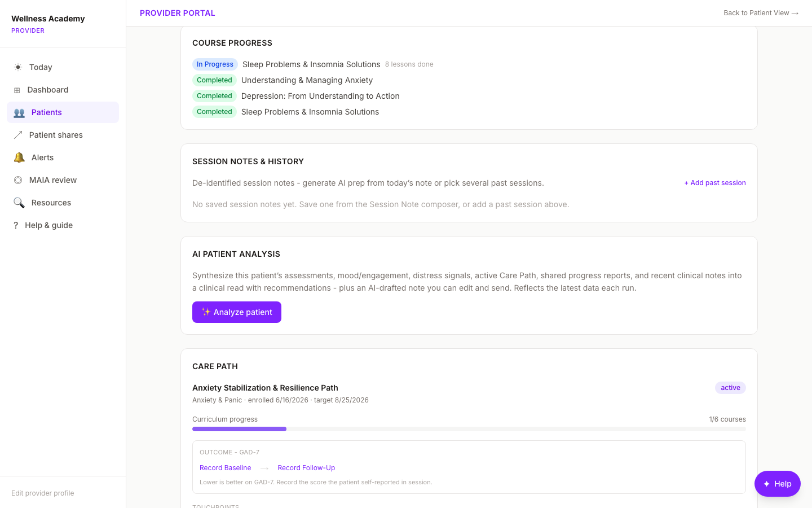Screen dimensions: 812x508
Task: Go to Dashboard in the sidebar
Action: [x=63, y=90]
